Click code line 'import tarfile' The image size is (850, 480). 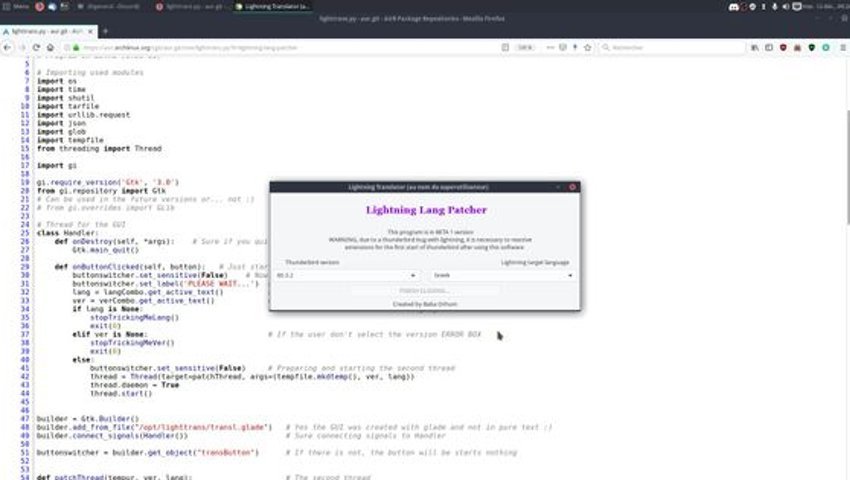pos(68,106)
